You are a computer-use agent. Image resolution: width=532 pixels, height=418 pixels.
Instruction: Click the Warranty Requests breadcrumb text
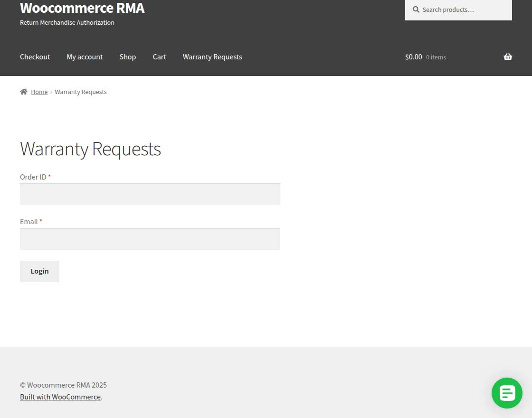80,92
